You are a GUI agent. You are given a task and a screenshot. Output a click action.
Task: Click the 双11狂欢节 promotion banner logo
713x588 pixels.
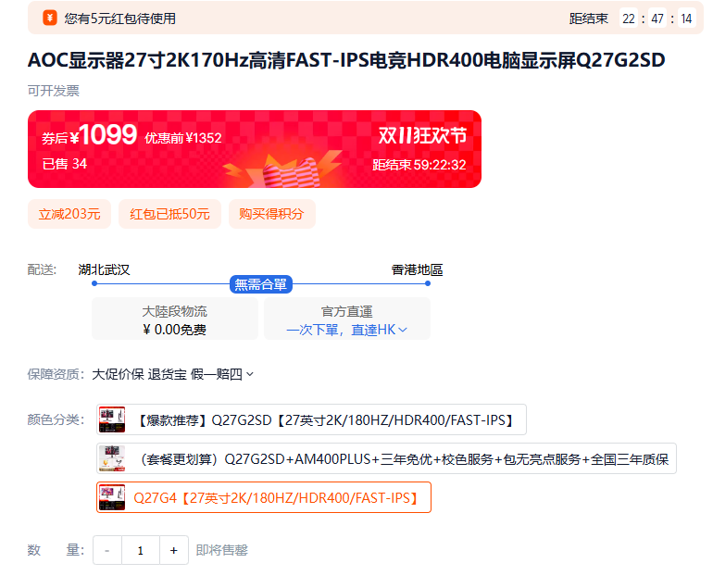[422, 135]
